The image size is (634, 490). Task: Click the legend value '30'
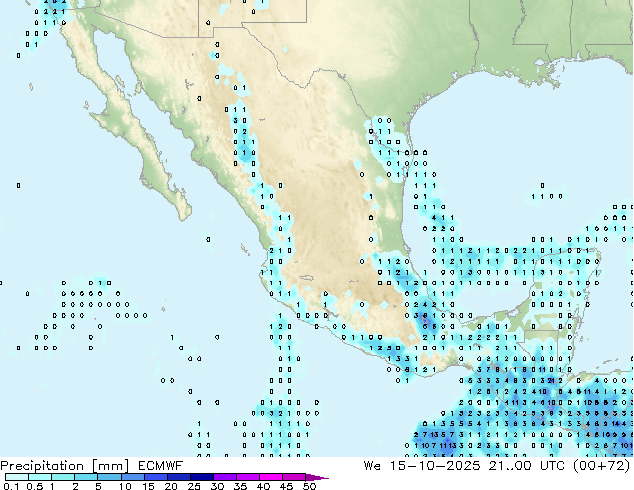tap(217, 486)
